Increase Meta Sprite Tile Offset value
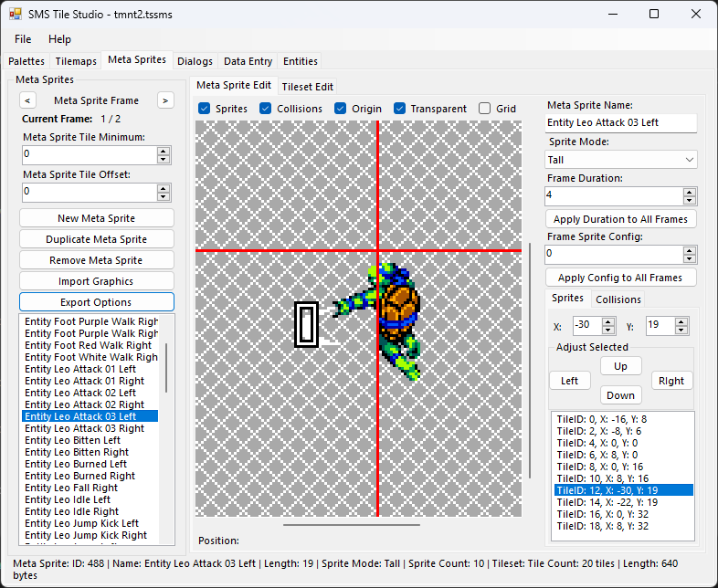 (x=163, y=188)
